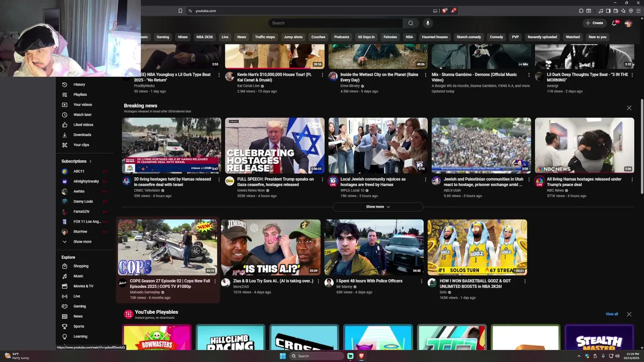Select the Podcasts filter chip
The height and width of the screenshot is (362, 644).
tap(342, 37)
